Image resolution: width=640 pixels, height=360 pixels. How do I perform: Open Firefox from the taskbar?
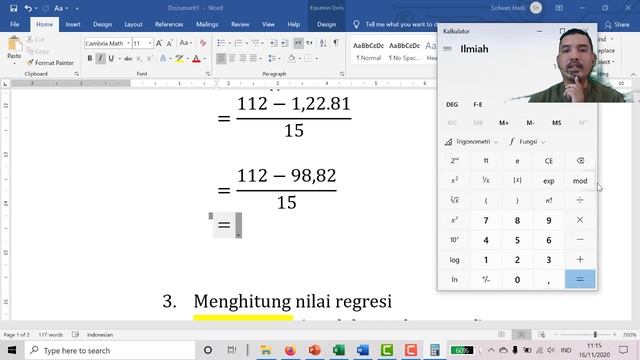[x=290, y=350]
